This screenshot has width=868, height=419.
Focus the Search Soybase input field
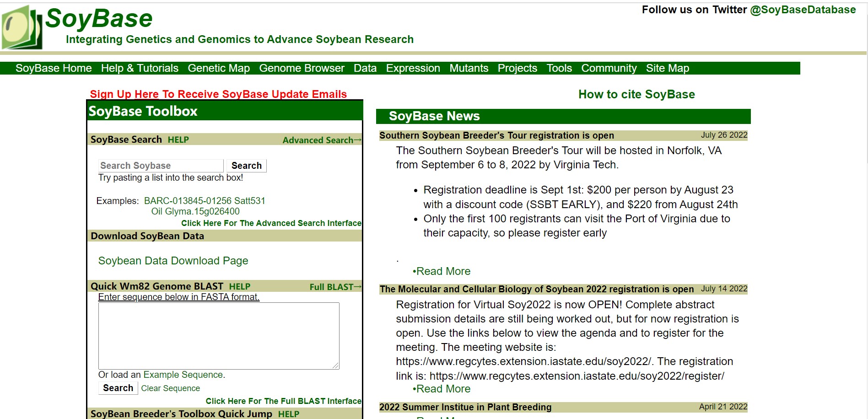coord(161,166)
